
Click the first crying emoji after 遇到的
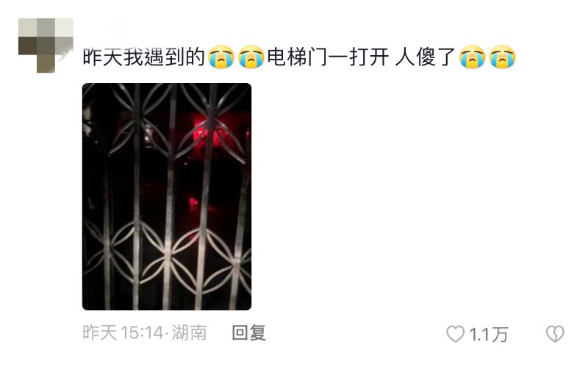(221, 57)
